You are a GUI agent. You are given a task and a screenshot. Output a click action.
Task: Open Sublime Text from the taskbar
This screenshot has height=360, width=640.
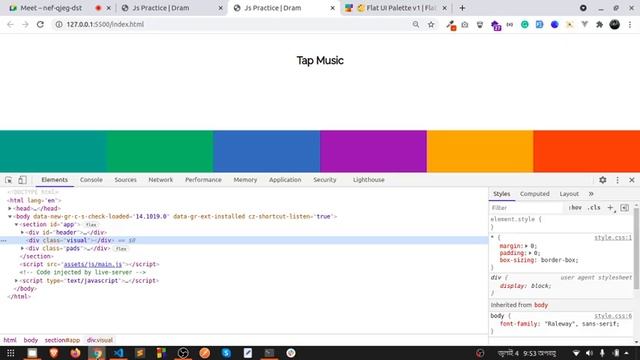click(x=140, y=353)
